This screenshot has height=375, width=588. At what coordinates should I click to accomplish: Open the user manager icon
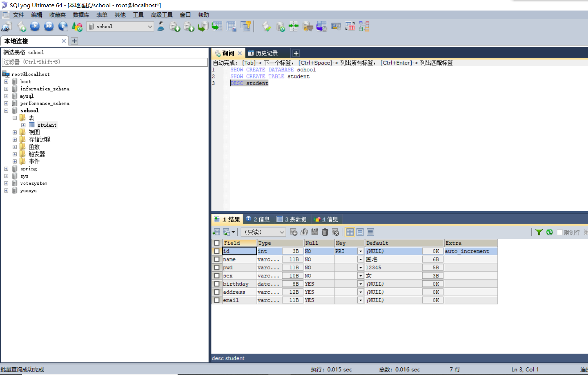point(161,27)
